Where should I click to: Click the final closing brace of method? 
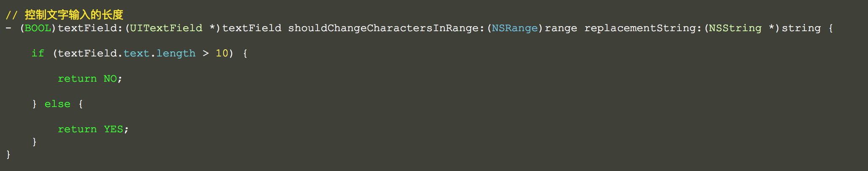point(8,155)
